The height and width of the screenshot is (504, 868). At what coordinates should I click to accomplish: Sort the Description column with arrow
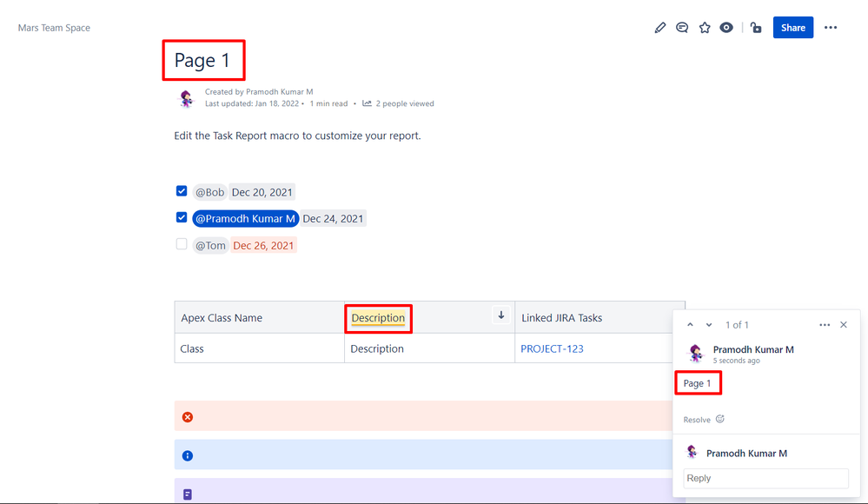point(501,315)
